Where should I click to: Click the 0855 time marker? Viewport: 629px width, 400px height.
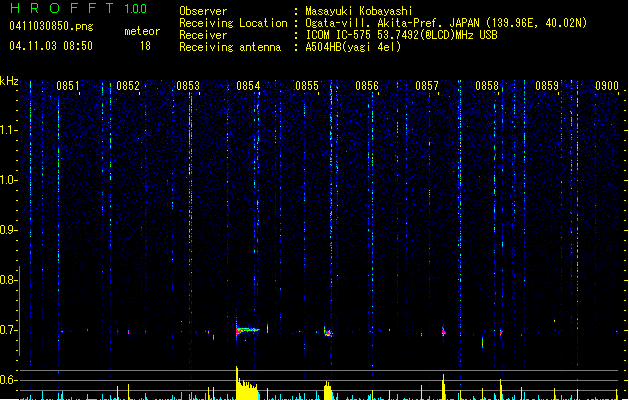pos(307,86)
